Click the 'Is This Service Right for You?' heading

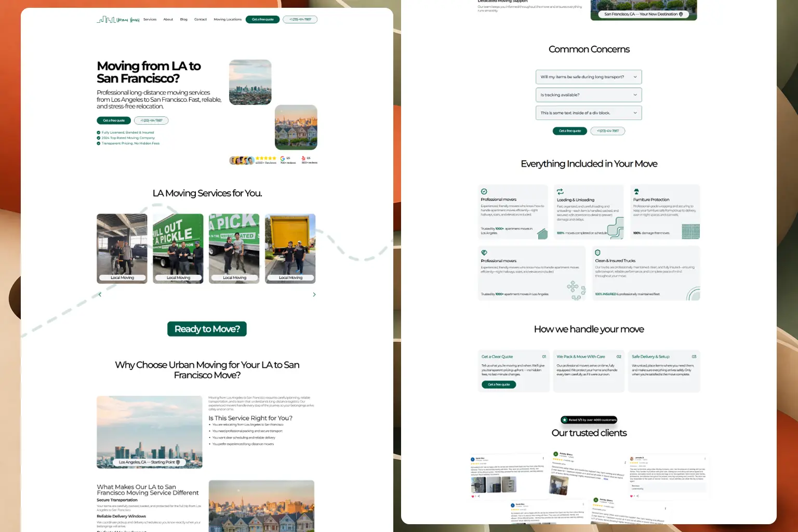[250, 418]
